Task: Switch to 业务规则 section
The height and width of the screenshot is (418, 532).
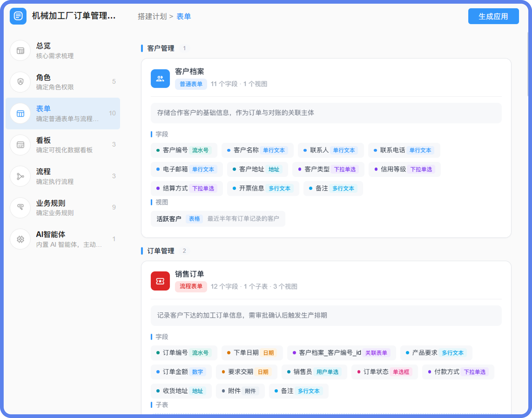Action: [63, 208]
